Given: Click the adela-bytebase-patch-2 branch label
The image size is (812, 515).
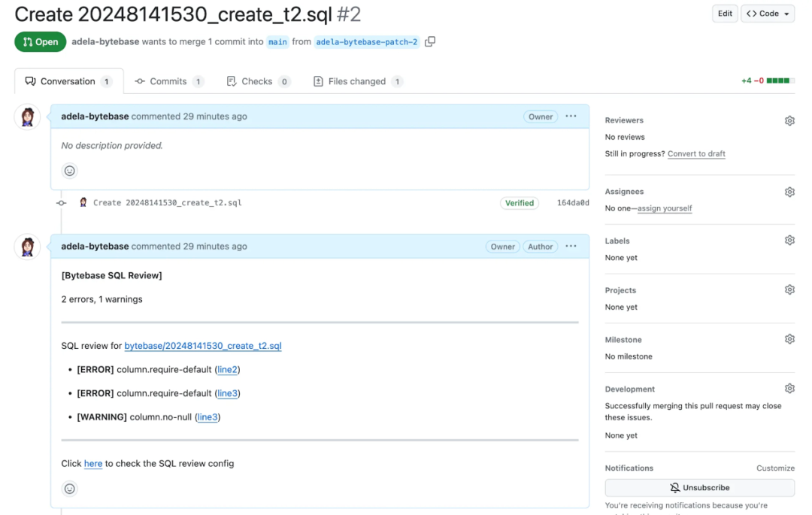Looking at the screenshot, I should (x=367, y=42).
